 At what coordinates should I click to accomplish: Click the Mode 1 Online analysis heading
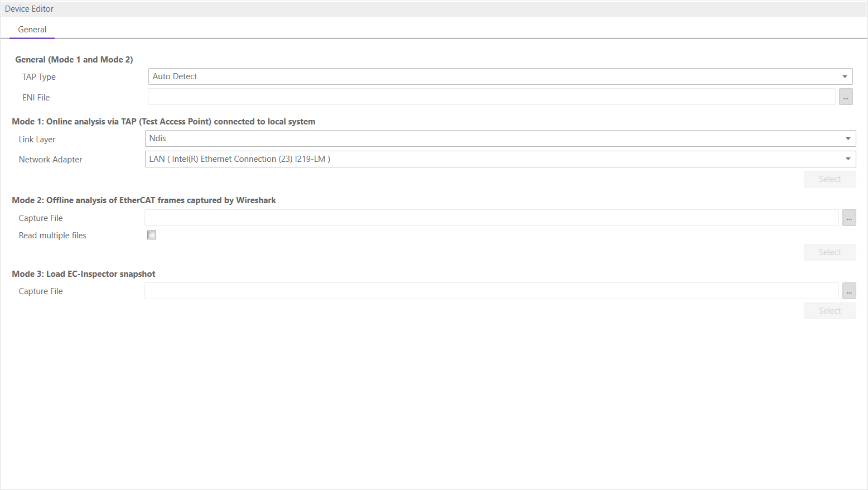163,122
